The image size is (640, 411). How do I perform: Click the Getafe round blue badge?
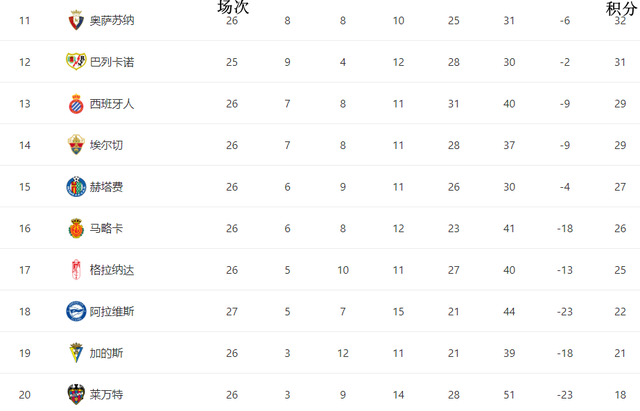[x=76, y=187]
